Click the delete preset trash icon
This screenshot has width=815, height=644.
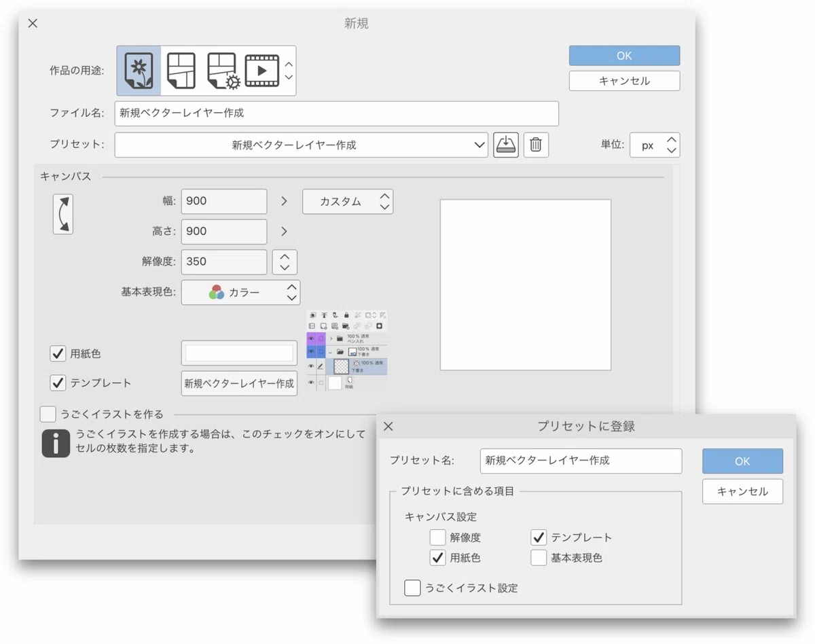click(536, 145)
